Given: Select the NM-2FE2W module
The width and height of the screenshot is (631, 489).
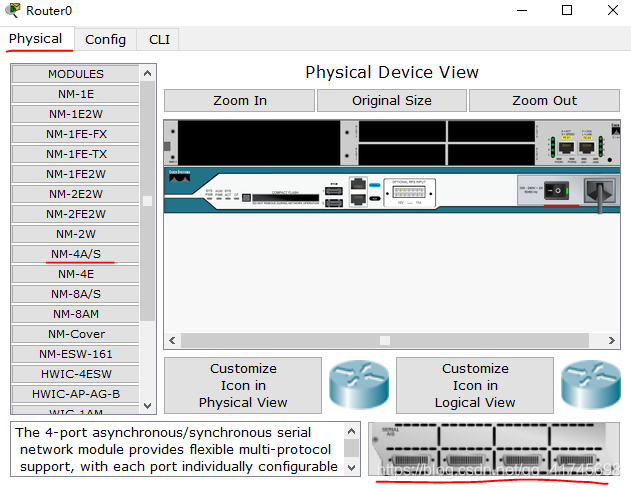Looking at the screenshot, I should coord(76,214).
